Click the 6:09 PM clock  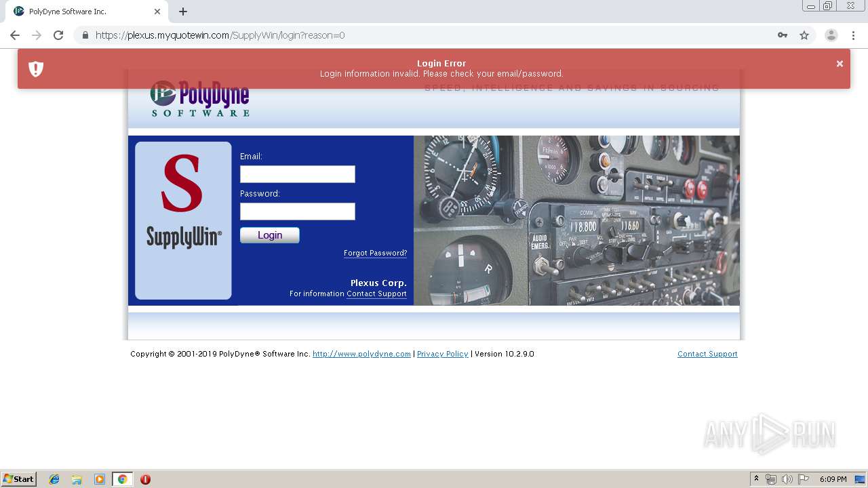833,479
